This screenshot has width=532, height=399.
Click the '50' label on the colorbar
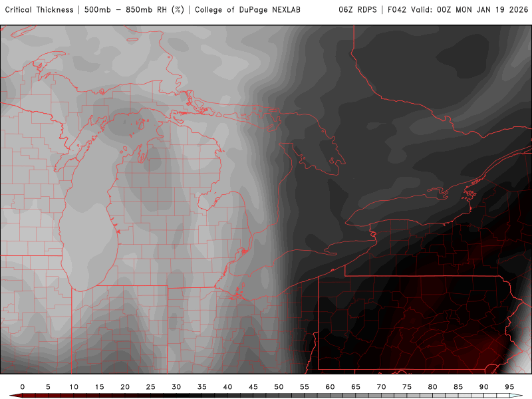pos(279,387)
